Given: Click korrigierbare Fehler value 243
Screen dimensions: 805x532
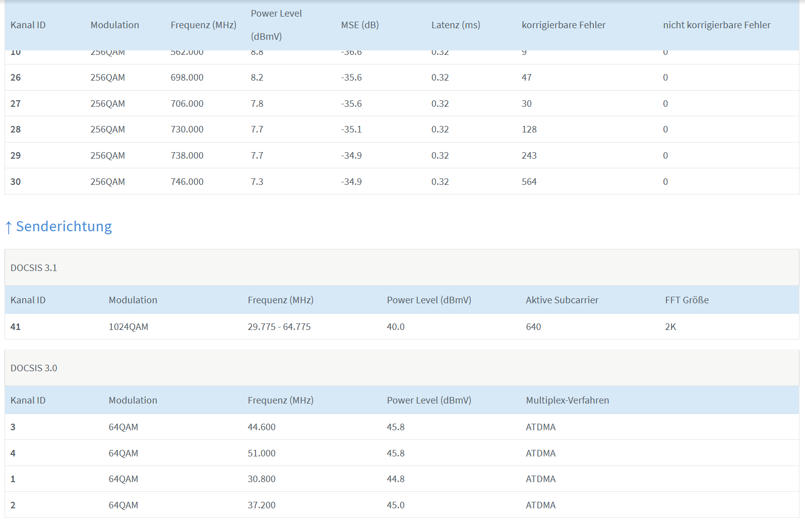Looking at the screenshot, I should 529,156.
